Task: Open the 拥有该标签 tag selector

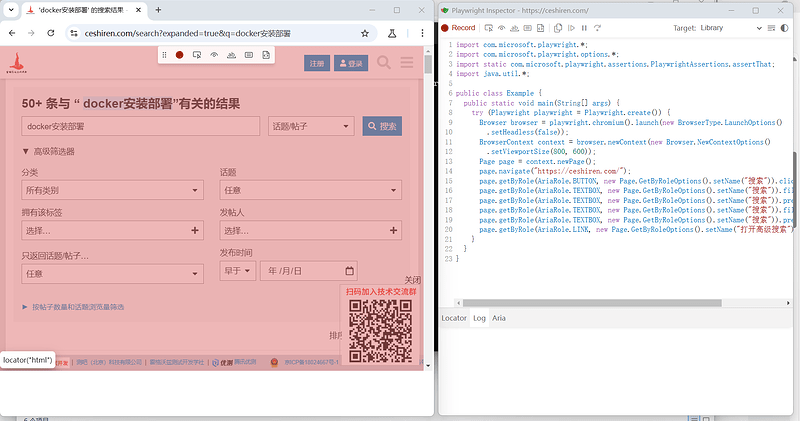Action: coord(112,230)
